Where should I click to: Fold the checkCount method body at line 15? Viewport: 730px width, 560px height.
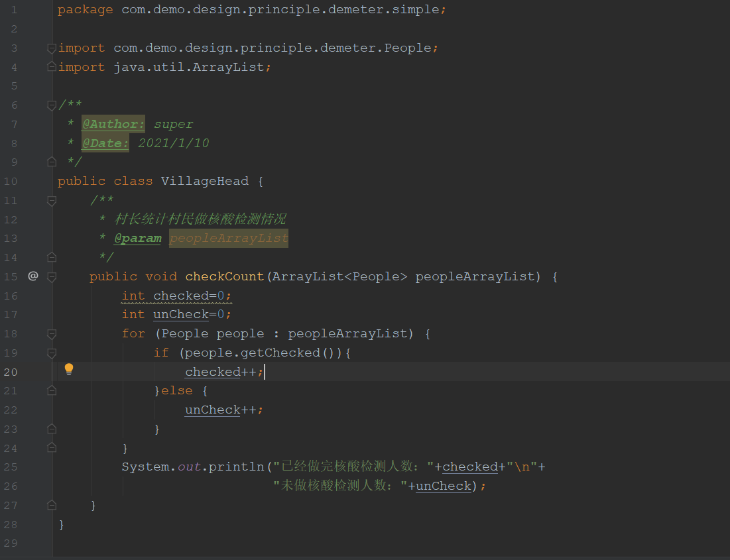coord(52,276)
